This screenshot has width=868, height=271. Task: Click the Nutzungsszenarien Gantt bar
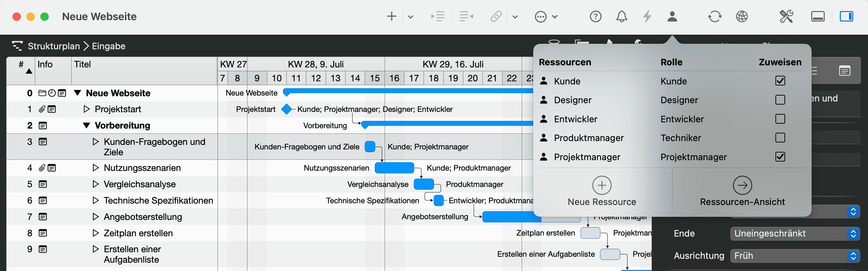tap(394, 168)
